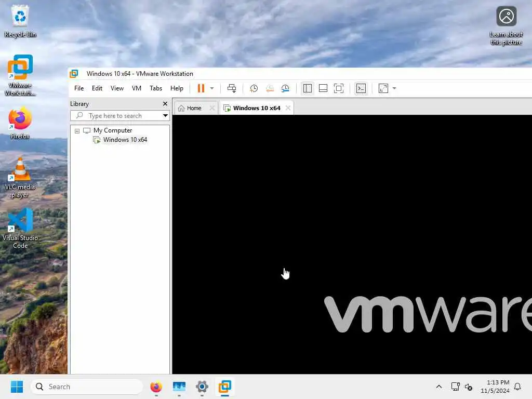Viewport: 532px width, 399px height.
Task: Click the muted volume tray icon
Action: point(469,387)
